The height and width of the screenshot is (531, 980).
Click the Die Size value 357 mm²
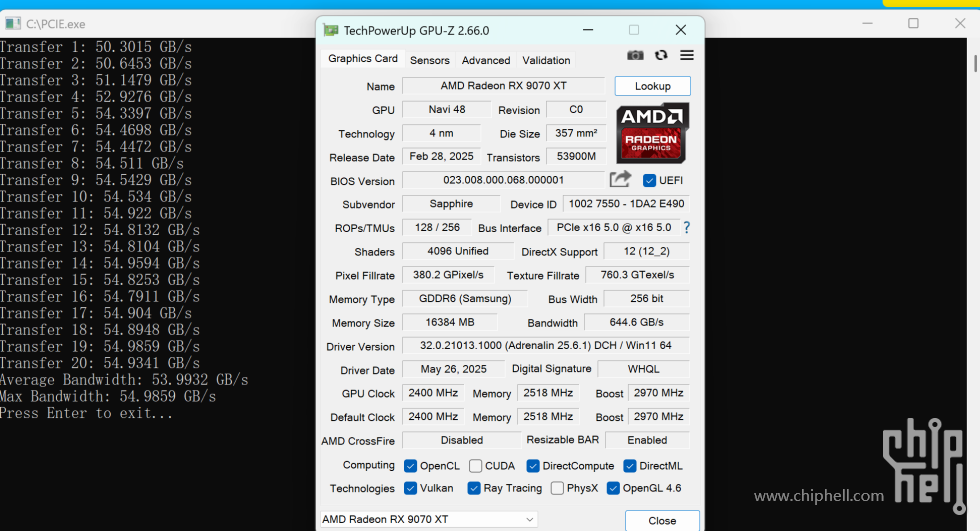point(576,133)
